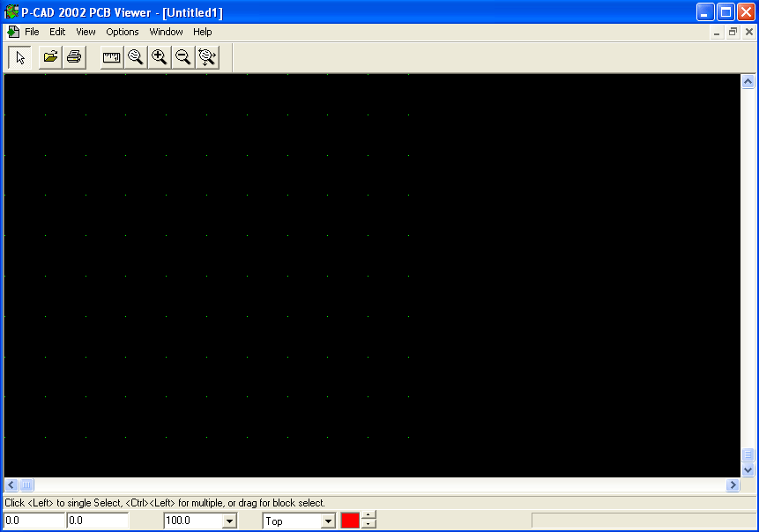Click the horizontal scrollbar thumb
This screenshot has height=532, width=759.
pyautogui.click(x=26, y=484)
